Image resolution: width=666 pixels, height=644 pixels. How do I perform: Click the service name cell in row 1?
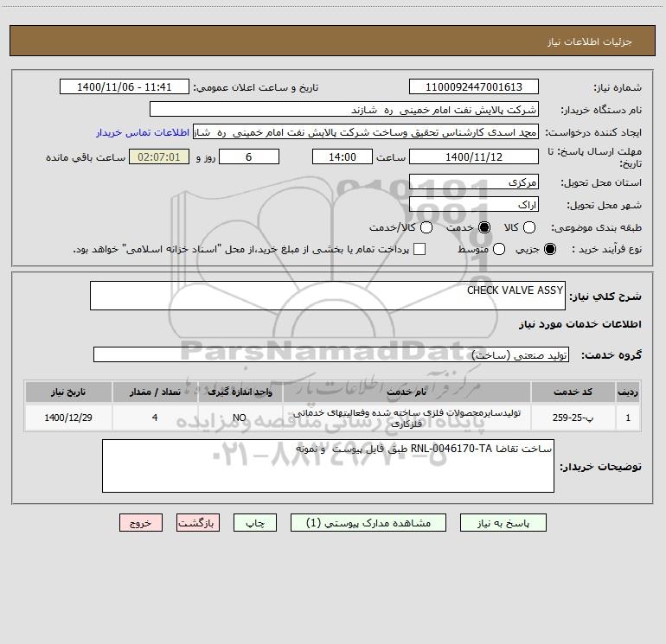coord(407,418)
